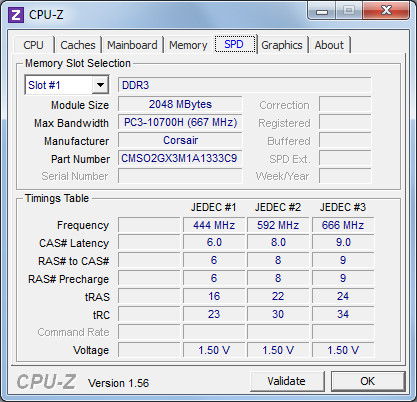Switch to the Memory tab
Image resolution: width=417 pixels, height=402 pixels.
pyautogui.click(x=188, y=45)
